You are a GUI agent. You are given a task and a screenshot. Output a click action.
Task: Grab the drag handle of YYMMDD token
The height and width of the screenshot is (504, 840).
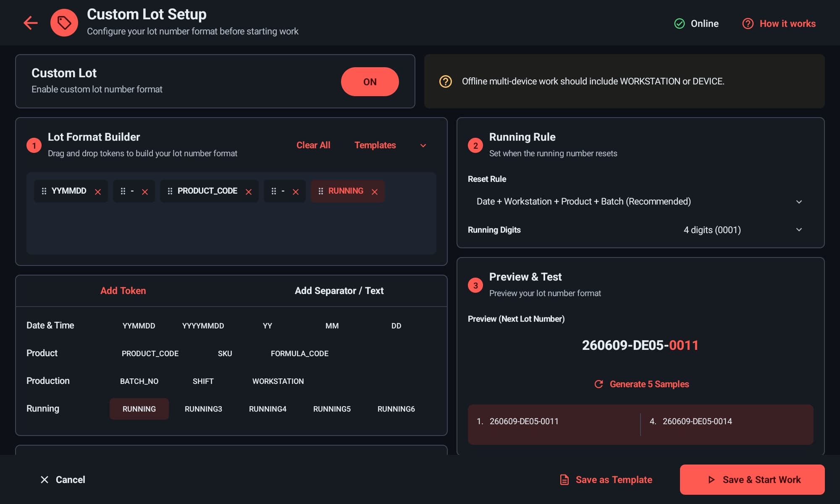pyautogui.click(x=44, y=191)
